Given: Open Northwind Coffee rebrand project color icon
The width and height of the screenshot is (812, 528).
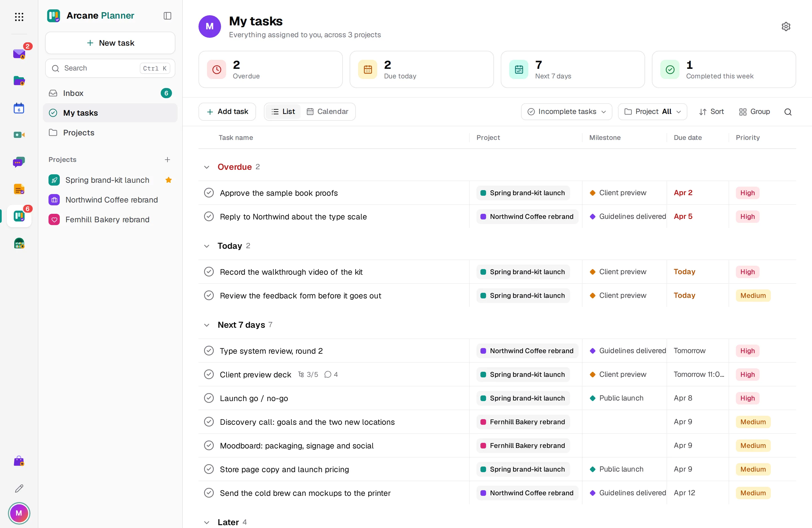Looking at the screenshot, I should click(x=54, y=200).
